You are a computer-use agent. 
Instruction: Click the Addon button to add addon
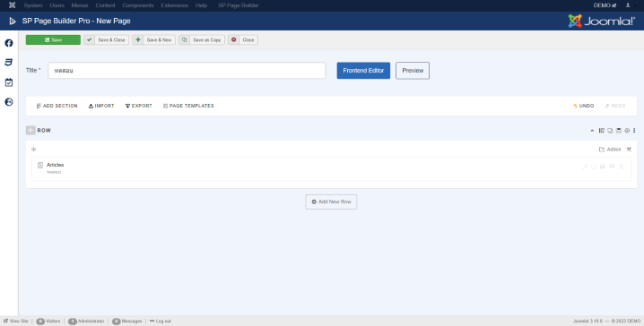pyautogui.click(x=610, y=150)
